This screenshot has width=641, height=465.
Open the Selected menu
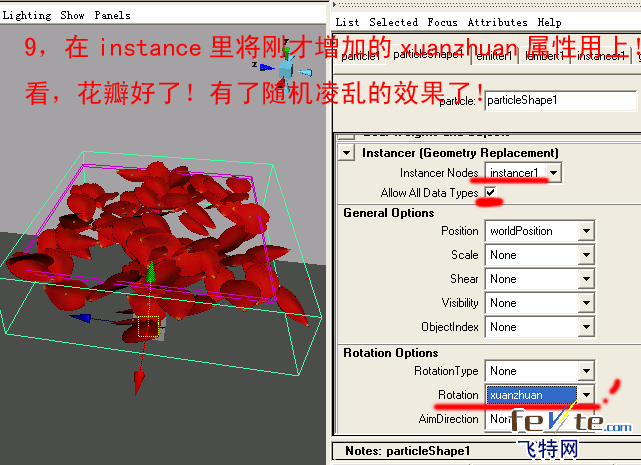click(x=393, y=22)
